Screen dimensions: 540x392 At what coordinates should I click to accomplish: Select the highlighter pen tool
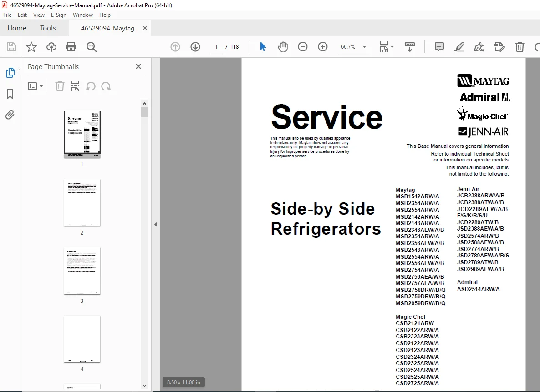(x=459, y=47)
